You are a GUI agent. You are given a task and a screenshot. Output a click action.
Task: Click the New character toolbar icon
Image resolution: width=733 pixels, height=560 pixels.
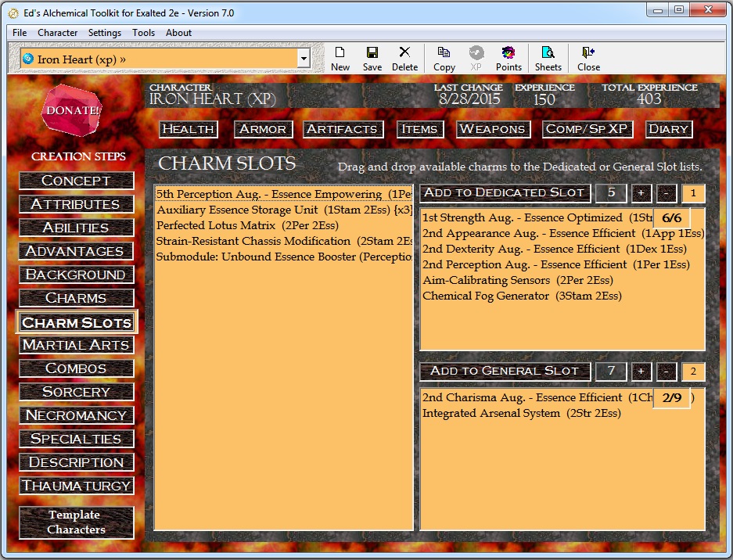tap(340, 59)
